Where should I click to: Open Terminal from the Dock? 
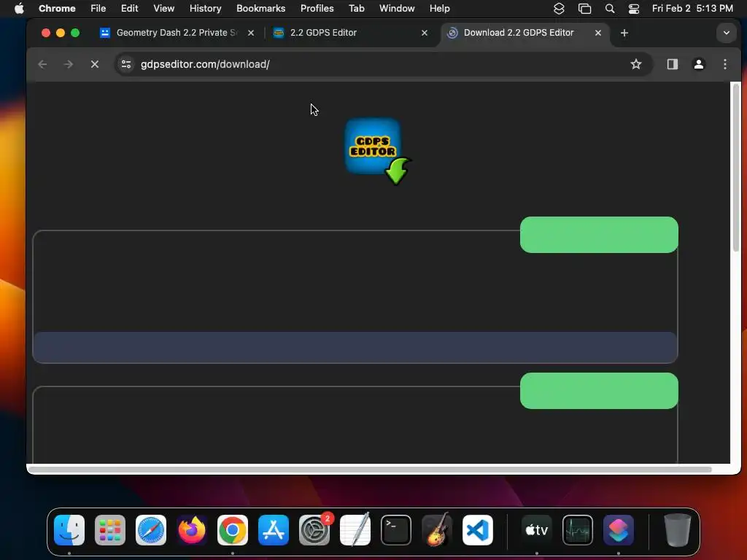[396, 530]
